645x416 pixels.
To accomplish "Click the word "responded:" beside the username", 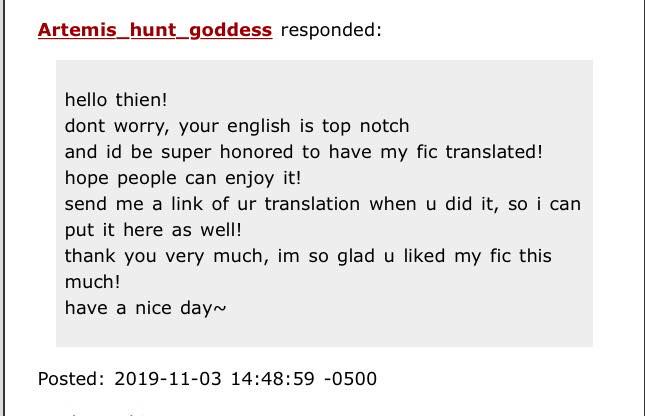I will tap(331, 30).
